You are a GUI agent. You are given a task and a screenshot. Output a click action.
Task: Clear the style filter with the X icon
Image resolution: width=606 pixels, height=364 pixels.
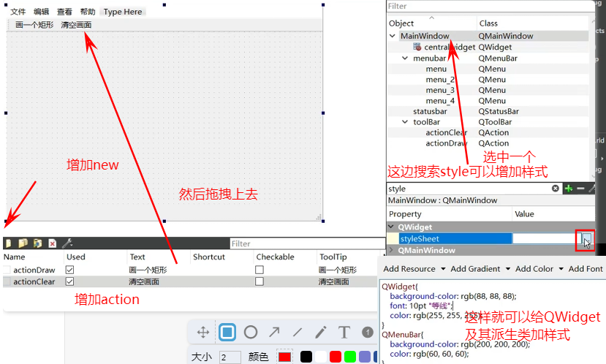[x=556, y=189]
